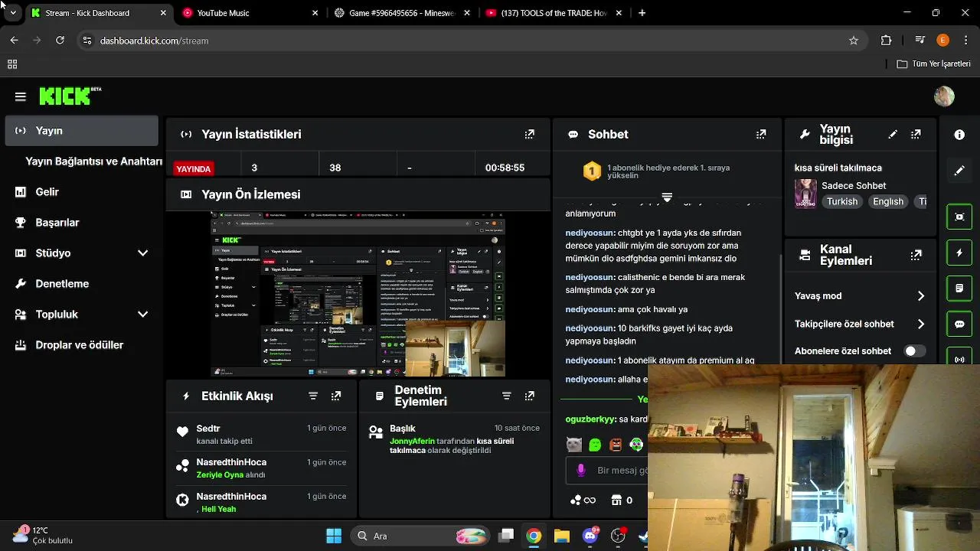
Task: Open the hamburger navigation menu
Action: pyautogui.click(x=21, y=96)
